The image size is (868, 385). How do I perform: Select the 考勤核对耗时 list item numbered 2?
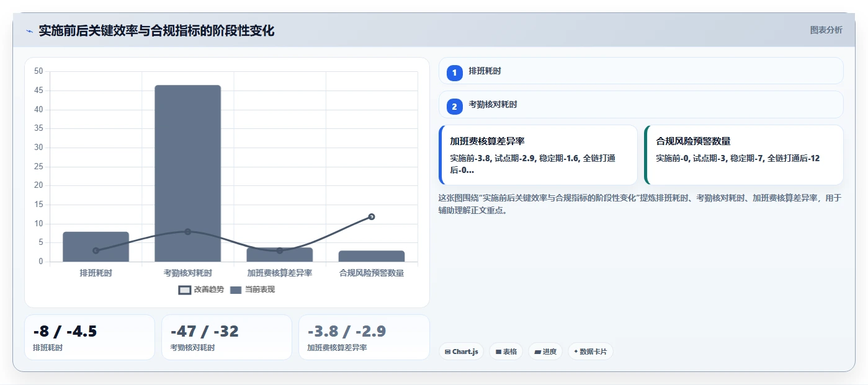click(641, 105)
